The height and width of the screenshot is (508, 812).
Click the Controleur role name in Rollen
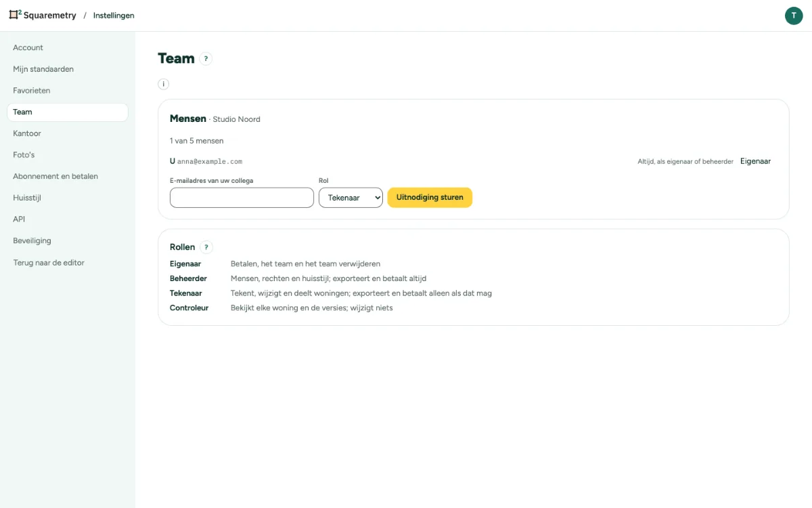(189, 308)
